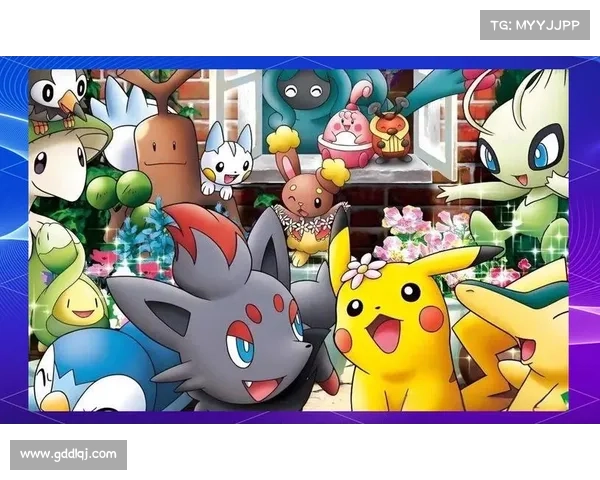Click the brown Sudowoodo tree character
Viewport: 600px width, 480px height.
pyautogui.click(x=161, y=160)
